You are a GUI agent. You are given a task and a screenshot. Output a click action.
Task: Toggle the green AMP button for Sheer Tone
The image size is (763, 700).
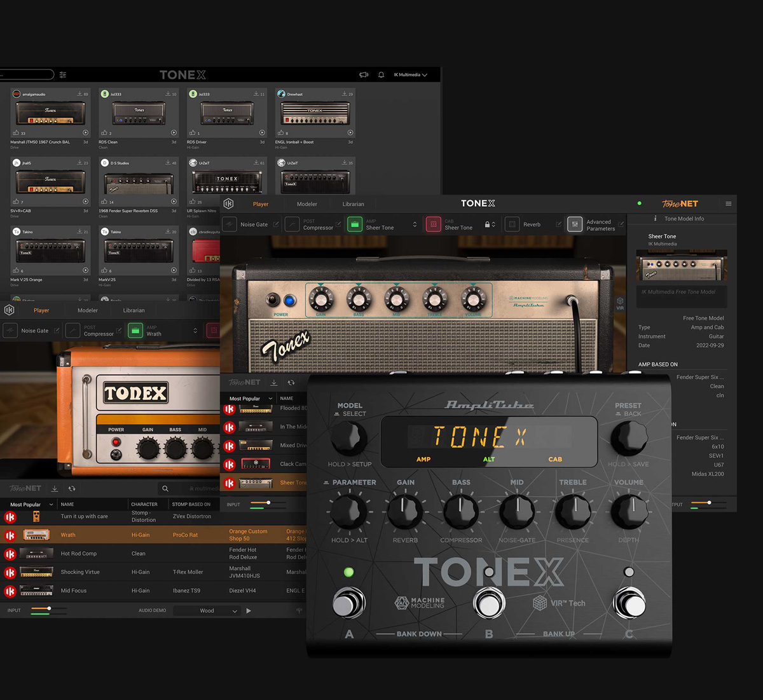pos(355,224)
